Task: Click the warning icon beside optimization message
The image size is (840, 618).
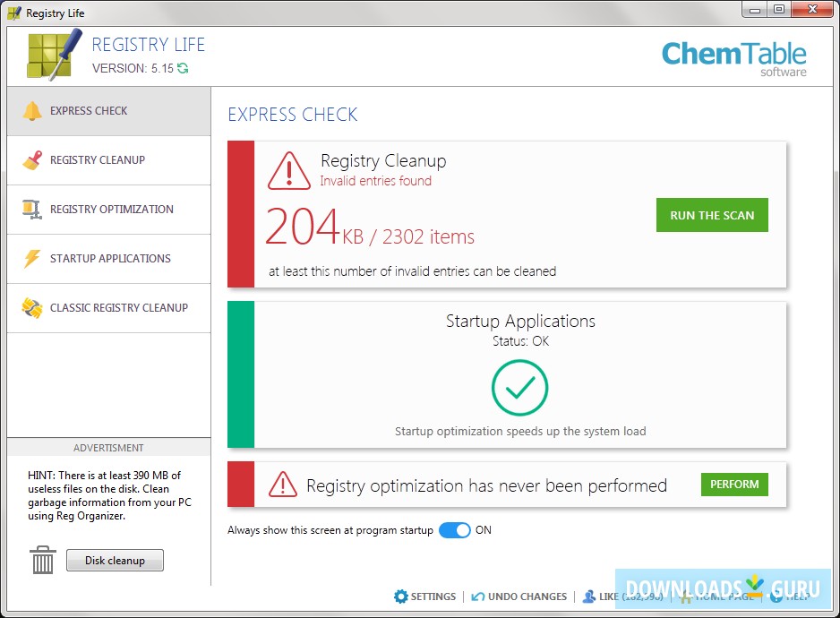Action: pyautogui.click(x=283, y=485)
